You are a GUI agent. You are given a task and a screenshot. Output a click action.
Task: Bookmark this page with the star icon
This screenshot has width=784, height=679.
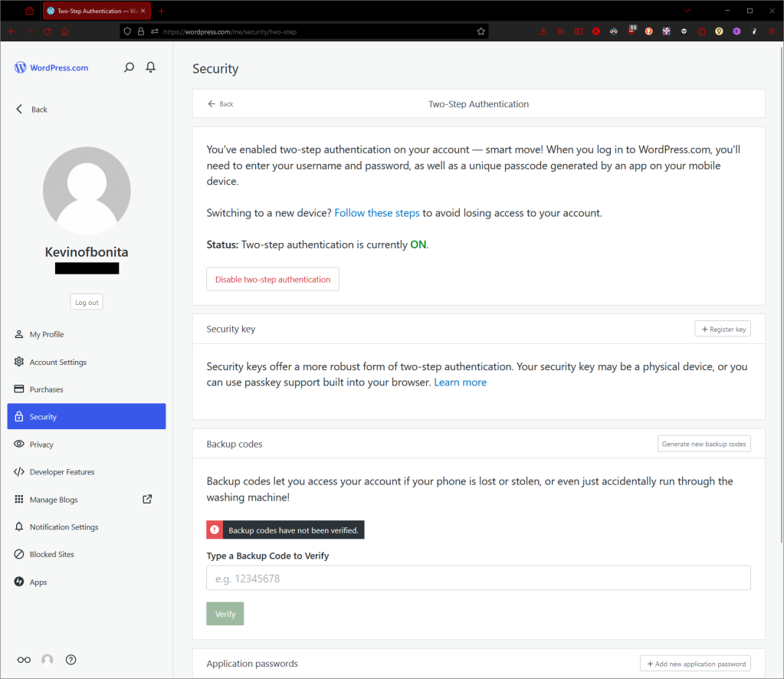pyautogui.click(x=481, y=31)
